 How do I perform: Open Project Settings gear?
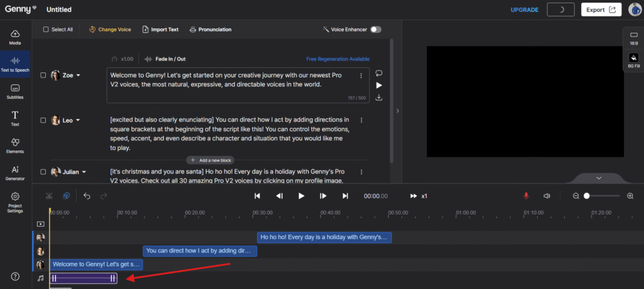15,202
